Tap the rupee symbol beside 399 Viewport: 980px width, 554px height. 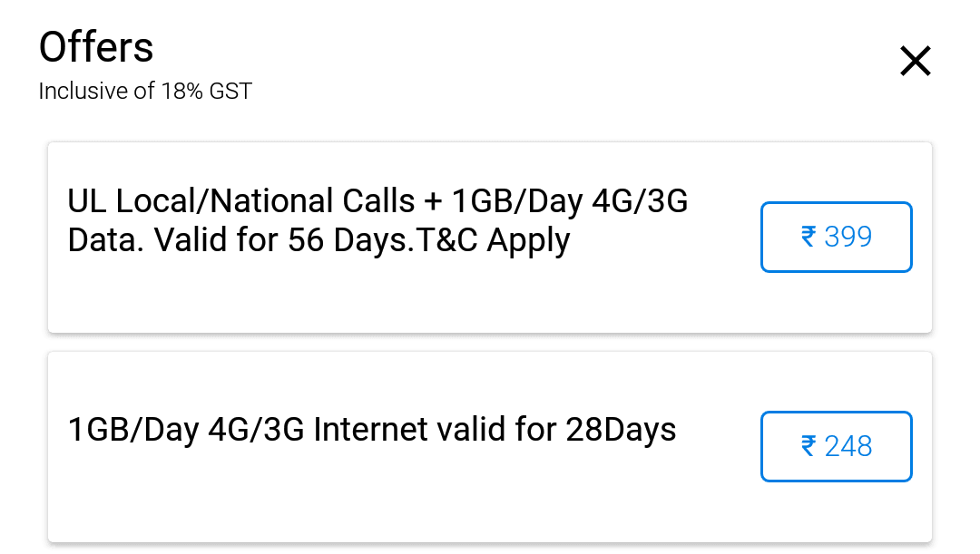808,238
